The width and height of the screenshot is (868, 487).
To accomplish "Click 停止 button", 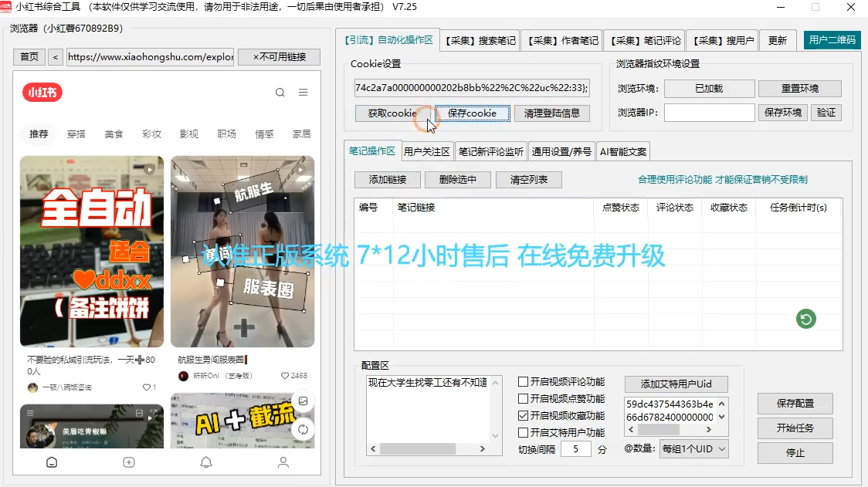I will tap(795, 453).
